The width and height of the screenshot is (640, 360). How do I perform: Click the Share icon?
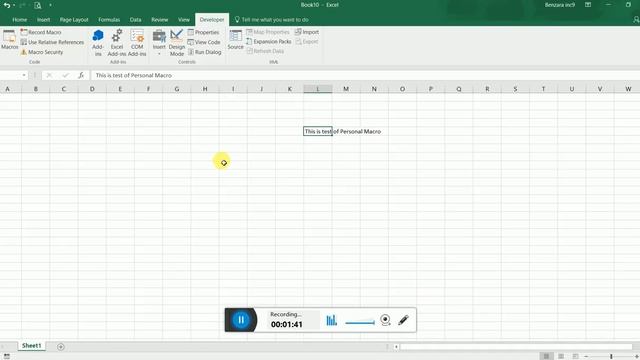[x=636, y=20]
